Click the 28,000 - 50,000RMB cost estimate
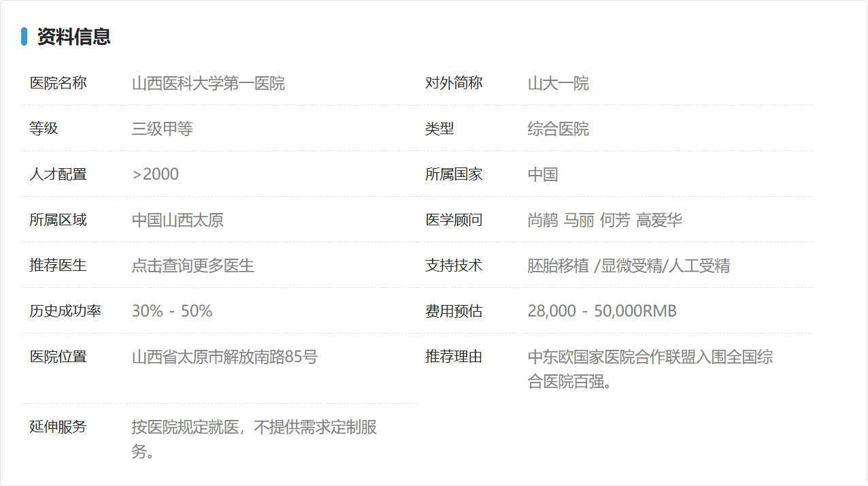The image size is (868, 486). tap(603, 311)
